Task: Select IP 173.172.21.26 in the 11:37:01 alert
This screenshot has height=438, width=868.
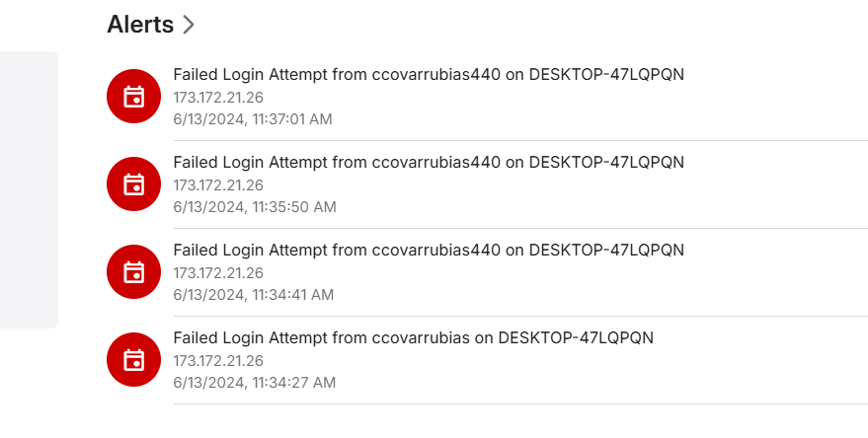Action: point(218,98)
